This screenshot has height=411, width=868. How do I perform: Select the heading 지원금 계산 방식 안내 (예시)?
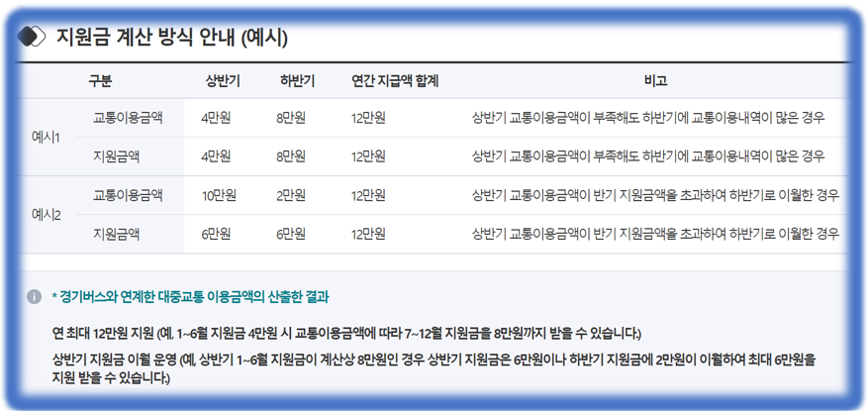tap(171, 38)
